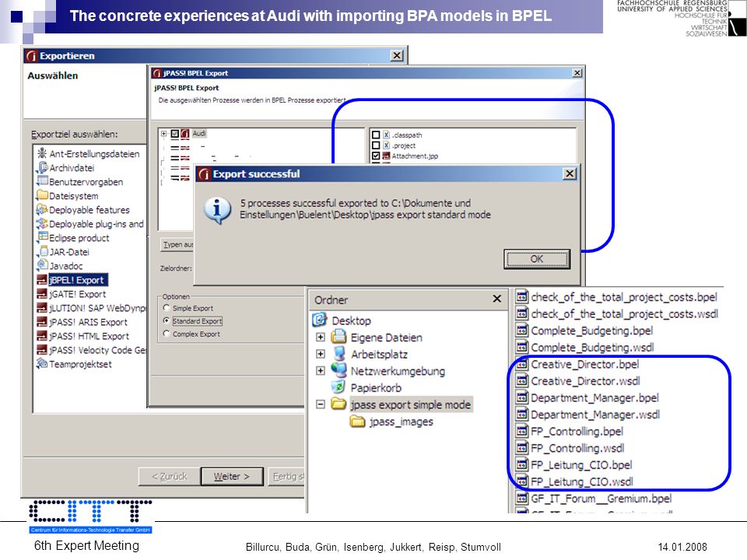Click the Papierkorb recycle bin icon
Viewport: 747px width, 560px height.
click(x=338, y=387)
